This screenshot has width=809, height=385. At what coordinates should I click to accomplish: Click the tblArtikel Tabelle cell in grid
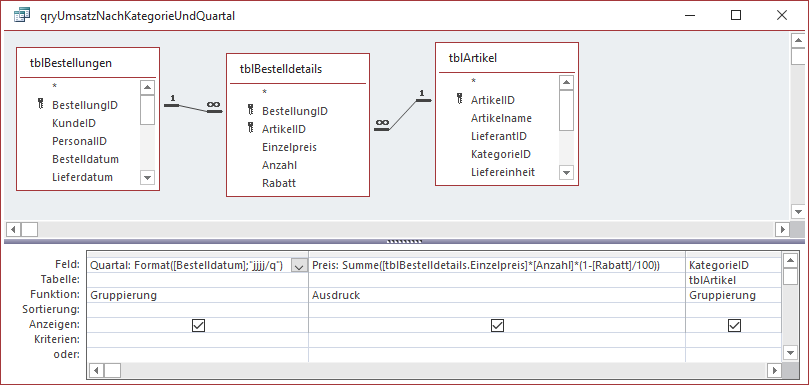click(733, 280)
